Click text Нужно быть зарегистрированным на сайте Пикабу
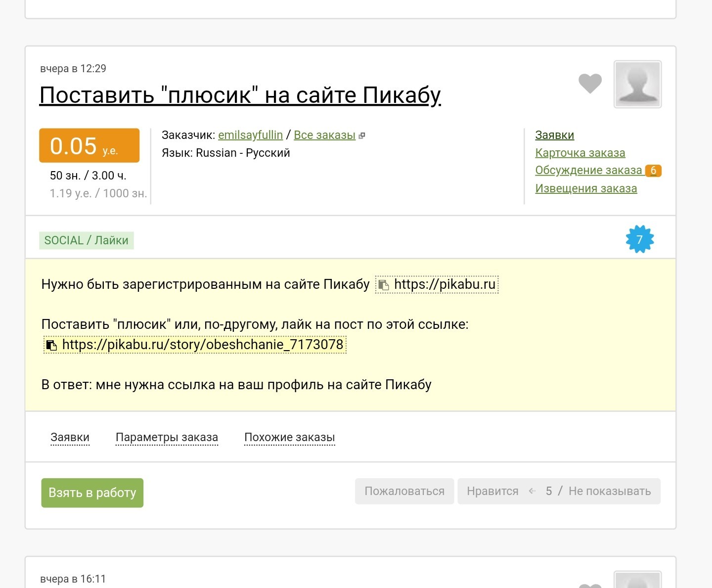712x588 pixels. [x=206, y=284]
